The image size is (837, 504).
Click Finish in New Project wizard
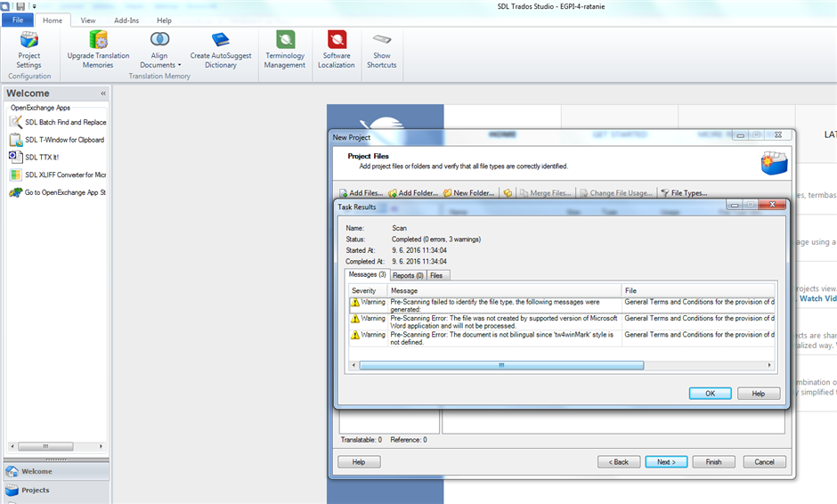[714, 462]
